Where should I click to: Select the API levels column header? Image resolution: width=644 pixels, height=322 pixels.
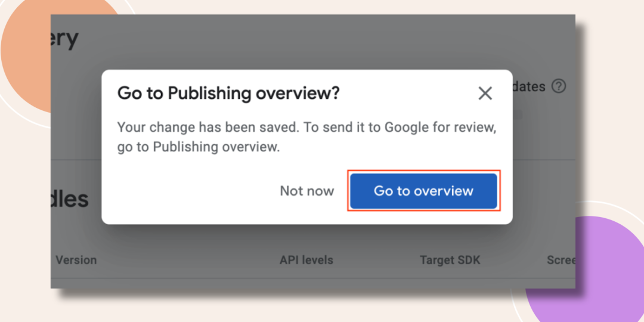306,260
